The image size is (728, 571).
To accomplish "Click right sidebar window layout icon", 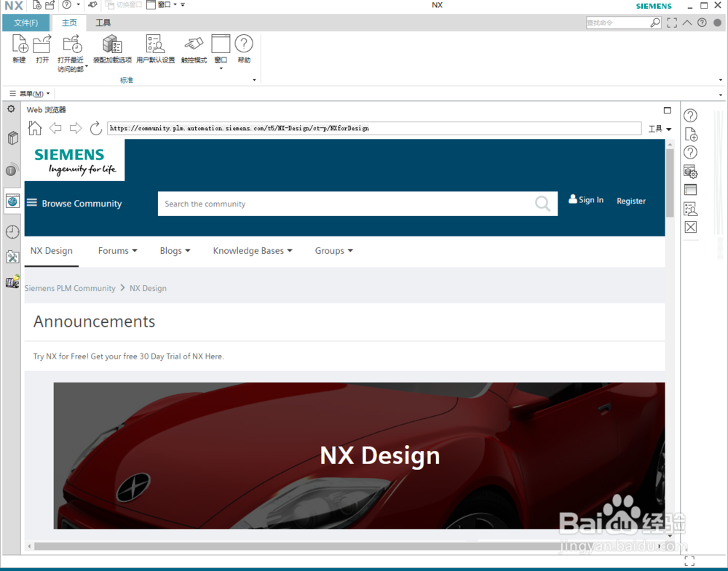I will (690, 190).
